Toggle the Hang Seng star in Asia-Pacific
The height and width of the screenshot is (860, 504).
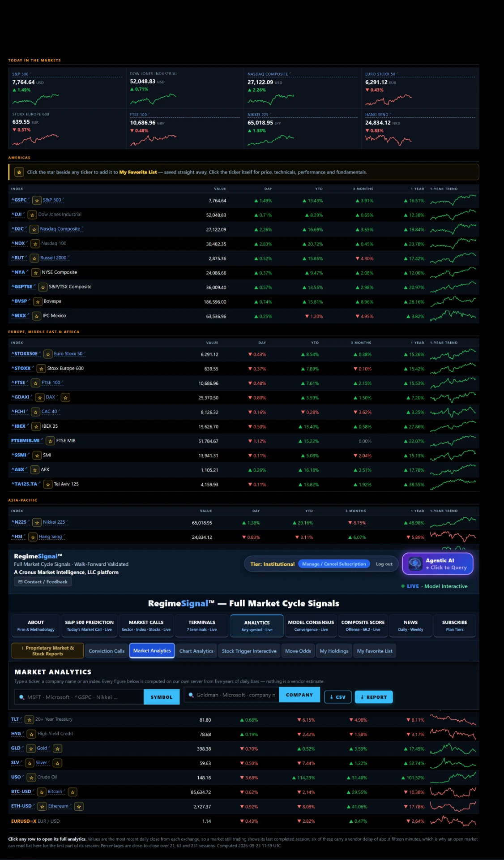(x=33, y=537)
